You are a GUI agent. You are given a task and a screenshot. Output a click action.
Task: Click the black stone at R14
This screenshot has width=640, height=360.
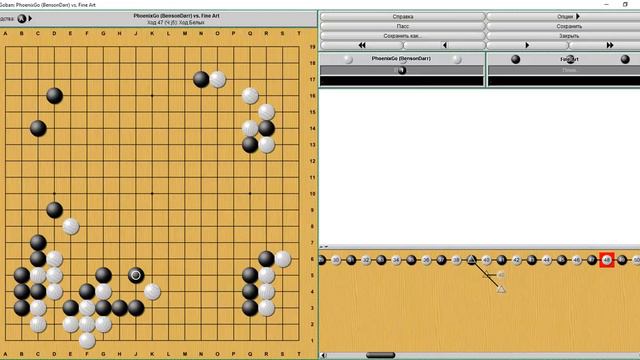point(267,129)
